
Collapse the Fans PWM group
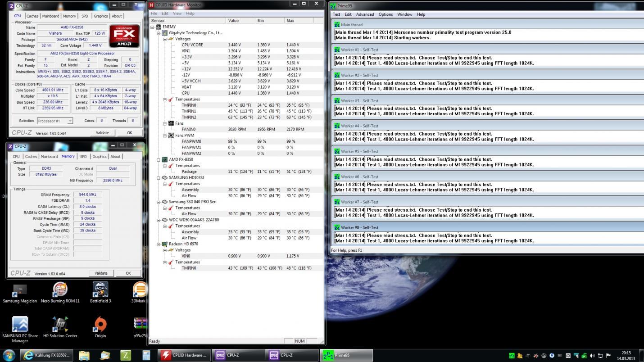coord(165,136)
